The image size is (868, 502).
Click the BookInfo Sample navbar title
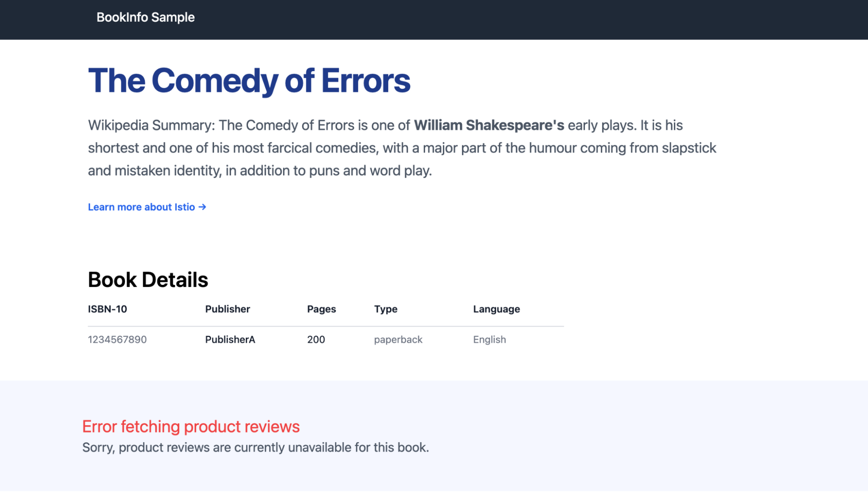click(x=145, y=17)
